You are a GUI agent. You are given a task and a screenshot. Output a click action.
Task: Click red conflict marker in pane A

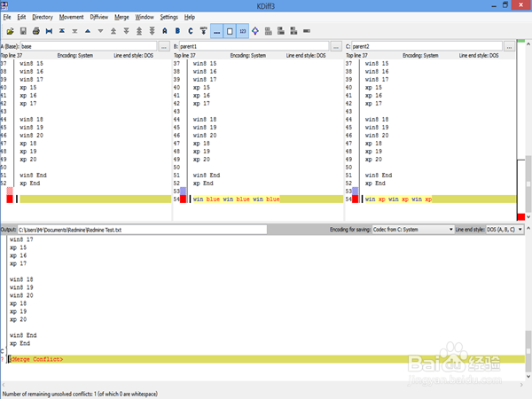click(x=10, y=199)
